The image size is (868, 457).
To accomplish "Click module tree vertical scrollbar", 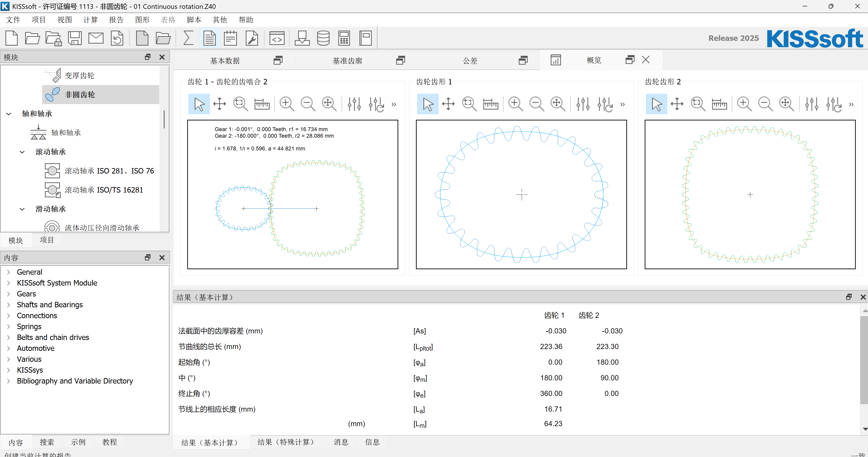I will coord(164,119).
